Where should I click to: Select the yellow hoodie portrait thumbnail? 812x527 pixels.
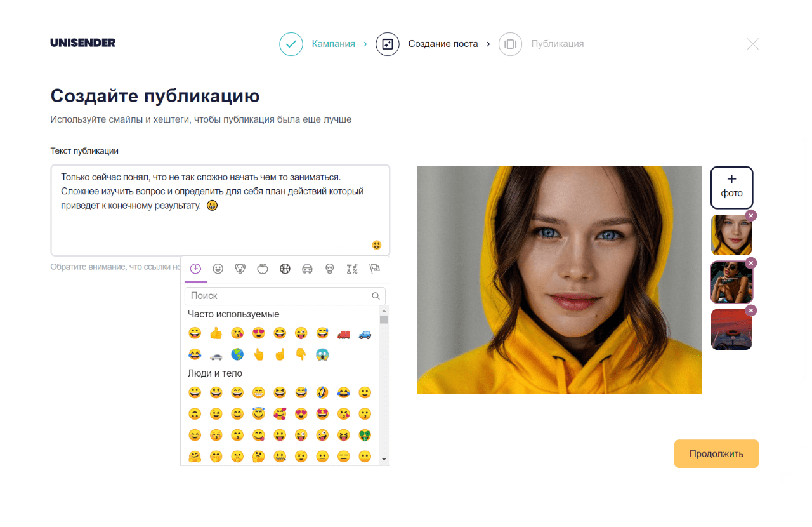click(x=731, y=235)
